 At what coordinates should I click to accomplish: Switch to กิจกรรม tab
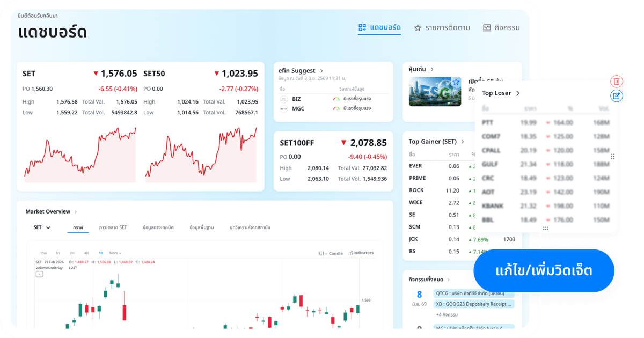(x=501, y=27)
